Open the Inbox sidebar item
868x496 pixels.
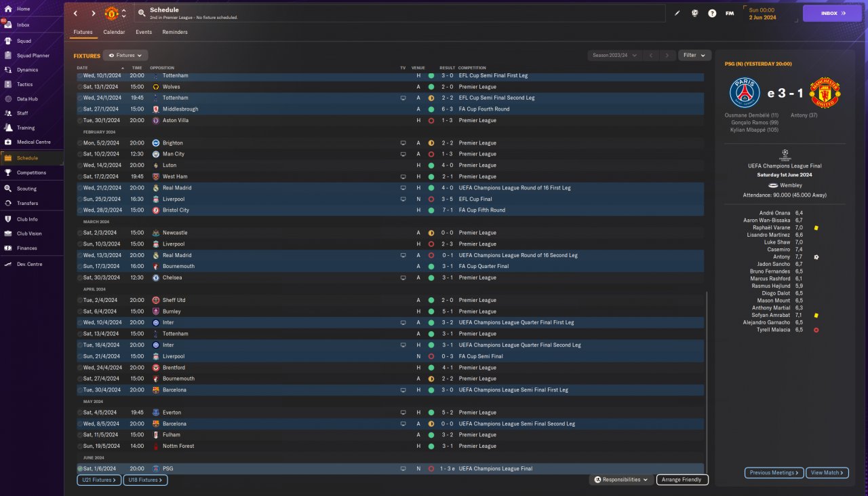click(31, 24)
